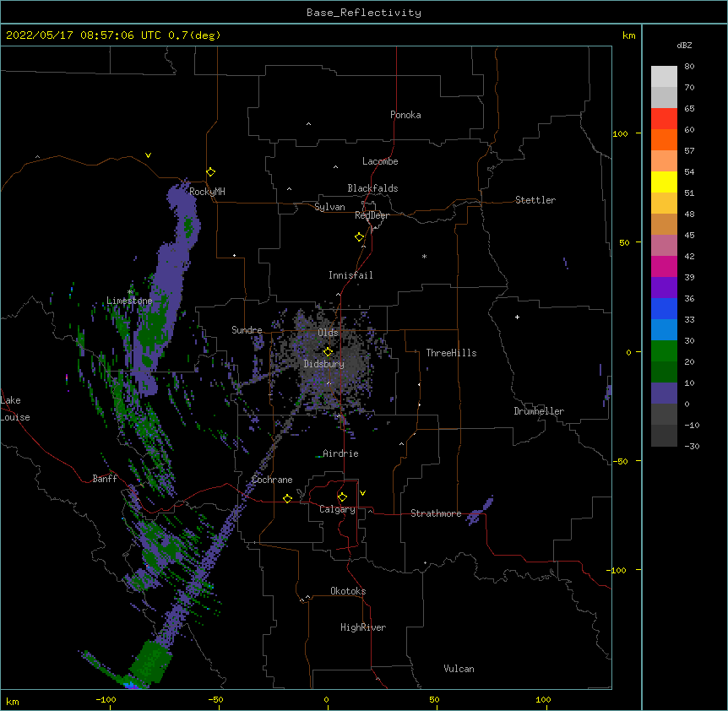Click the HighRiver label
Image resolution: width=728 pixels, height=711 pixels.
363,627
